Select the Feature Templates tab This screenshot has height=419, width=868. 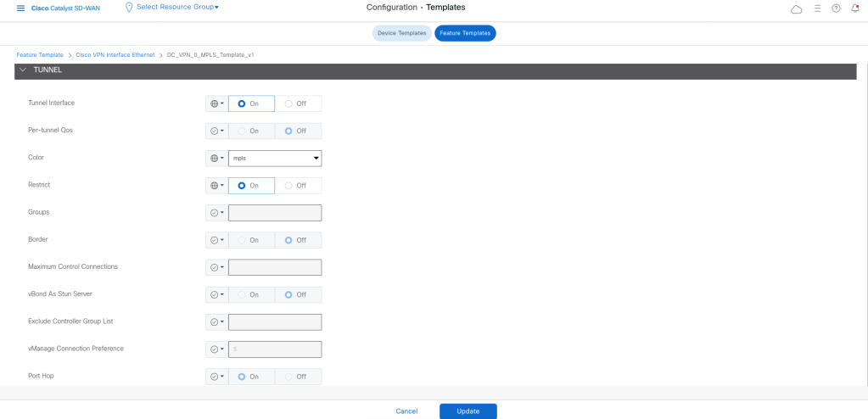click(465, 33)
